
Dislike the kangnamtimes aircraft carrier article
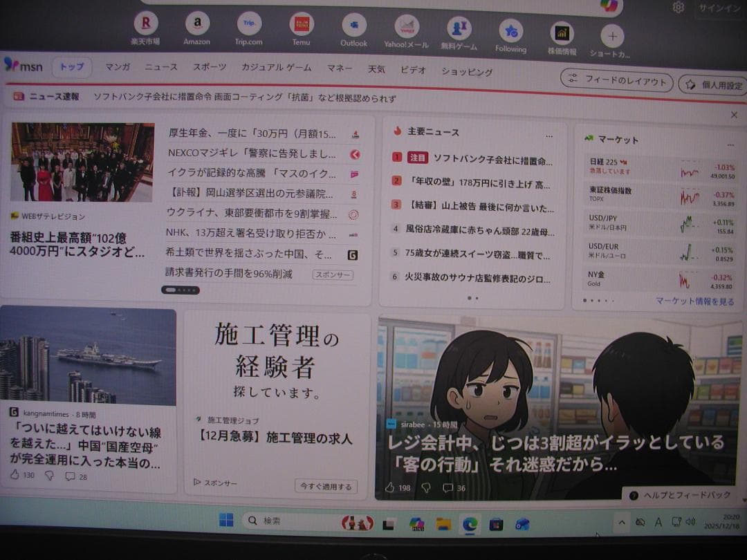tap(49, 476)
